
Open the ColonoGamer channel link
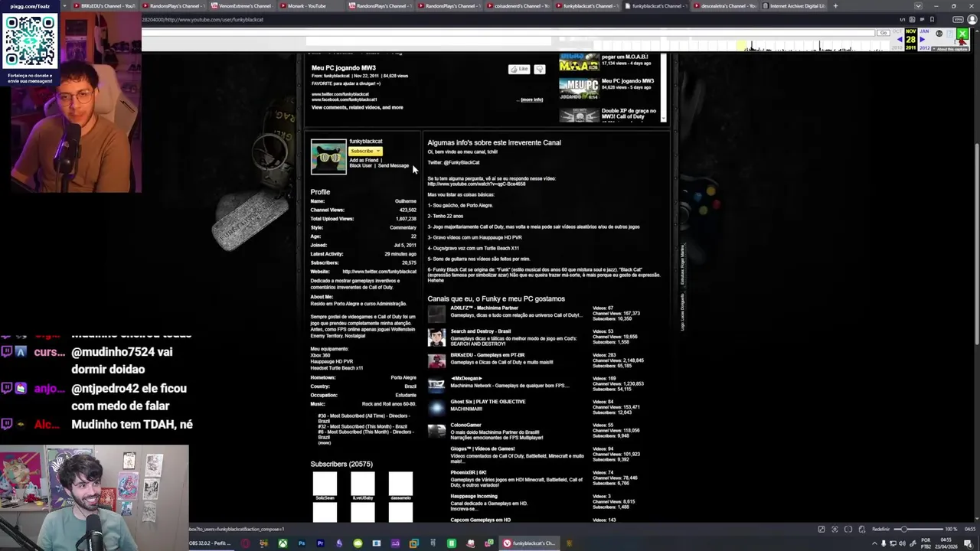(465, 425)
